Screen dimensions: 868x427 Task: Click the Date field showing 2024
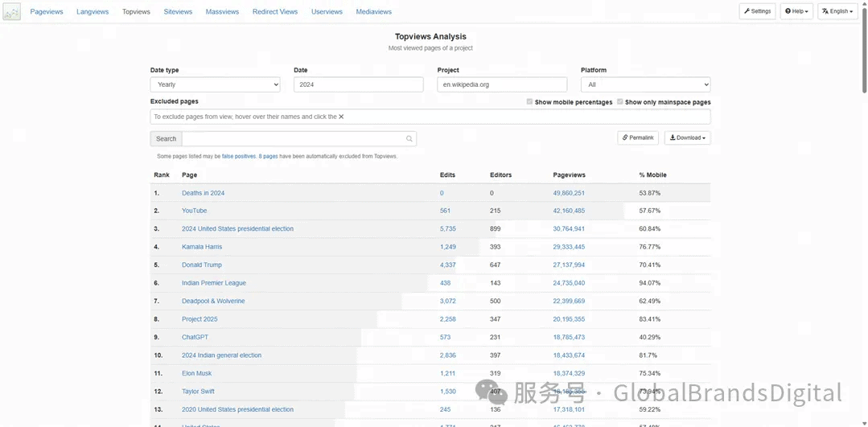tap(359, 84)
